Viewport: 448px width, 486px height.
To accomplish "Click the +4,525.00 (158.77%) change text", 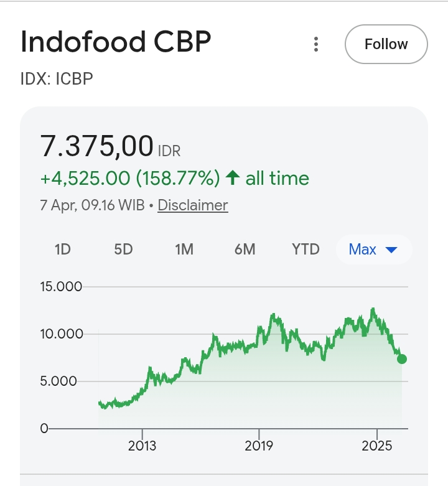I will (x=130, y=179).
